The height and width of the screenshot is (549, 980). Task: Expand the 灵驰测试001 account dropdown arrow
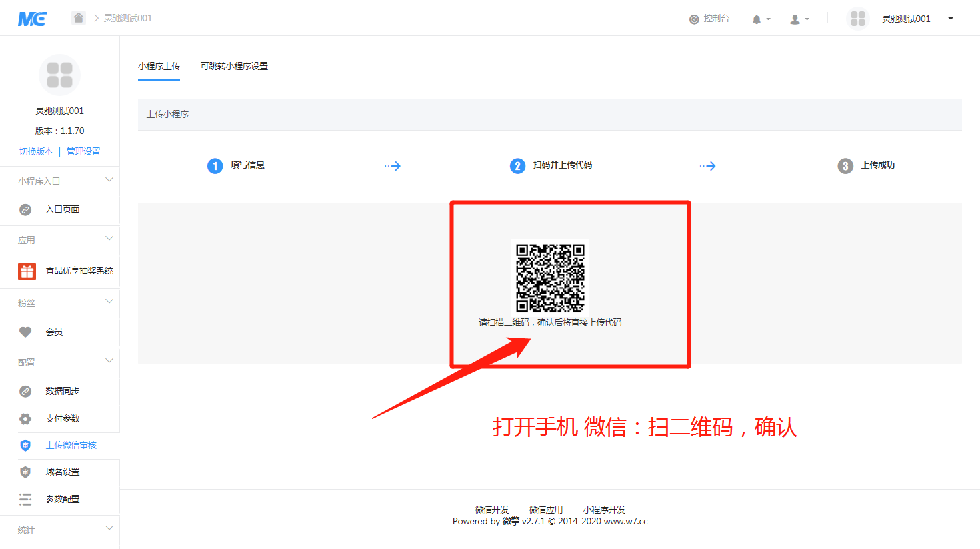click(951, 19)
